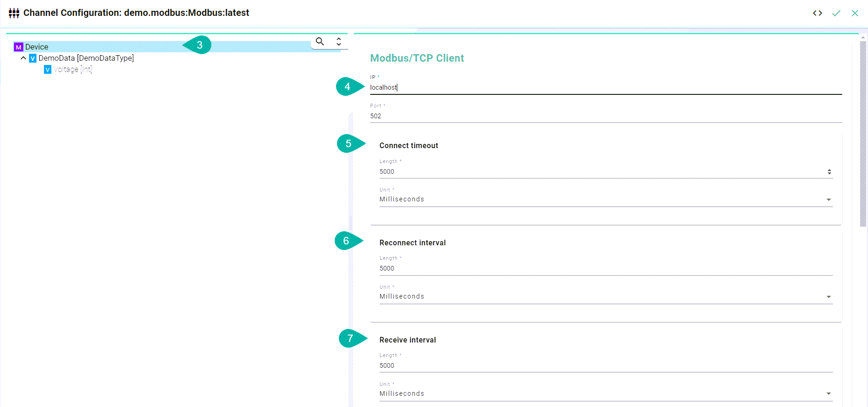868x407 pixels.
Task: Click the purple M Device icon
Action: [x=18, y=47]
